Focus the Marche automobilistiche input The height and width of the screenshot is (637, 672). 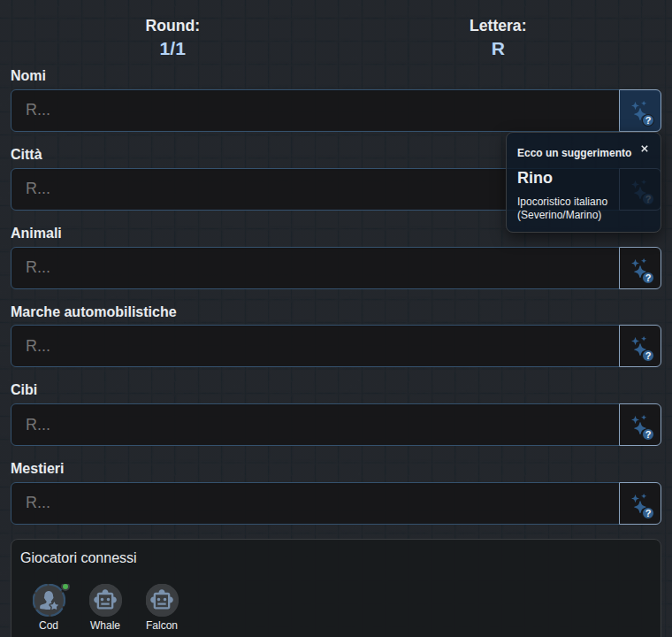(315, 346)
